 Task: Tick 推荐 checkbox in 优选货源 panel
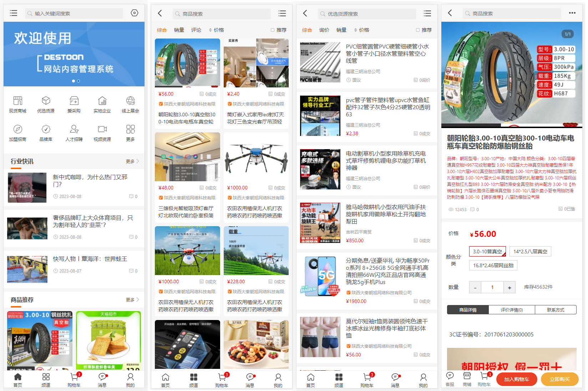418,30
